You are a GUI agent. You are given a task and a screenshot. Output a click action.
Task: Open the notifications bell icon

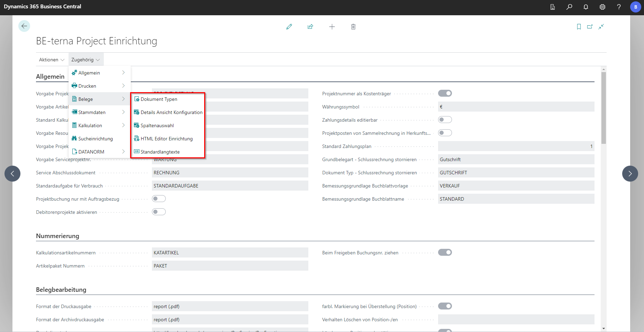pos(586,7)
